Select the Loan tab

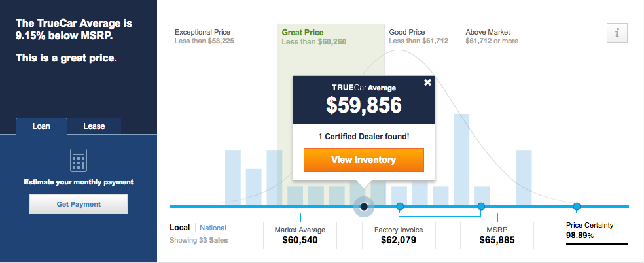tap(41, 126)
